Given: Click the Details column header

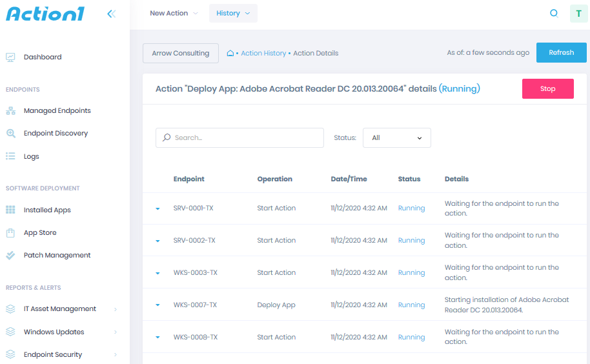Looking at the screenshot, I should point(456,179).
